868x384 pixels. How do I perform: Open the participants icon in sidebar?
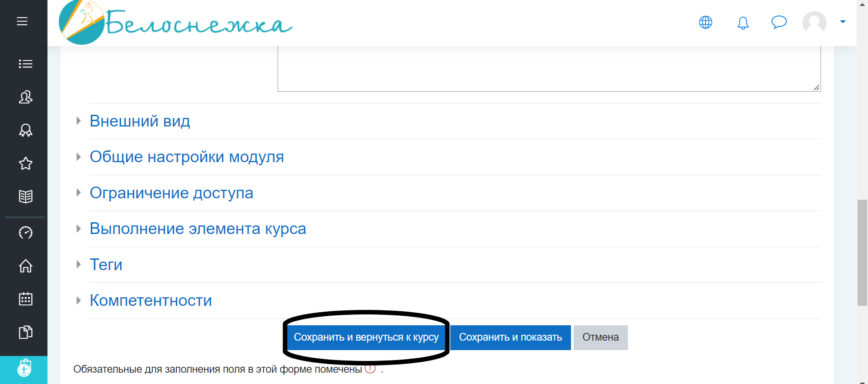[x=25, y=97]
